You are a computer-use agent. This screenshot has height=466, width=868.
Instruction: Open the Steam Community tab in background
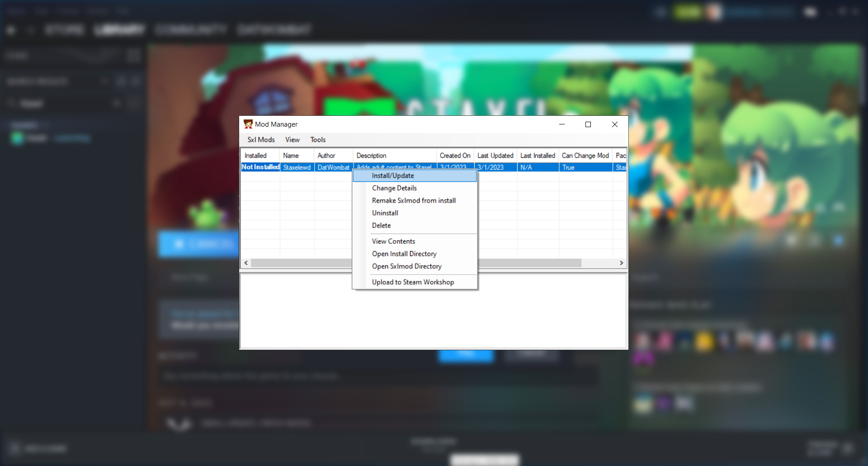pos(190,30)
